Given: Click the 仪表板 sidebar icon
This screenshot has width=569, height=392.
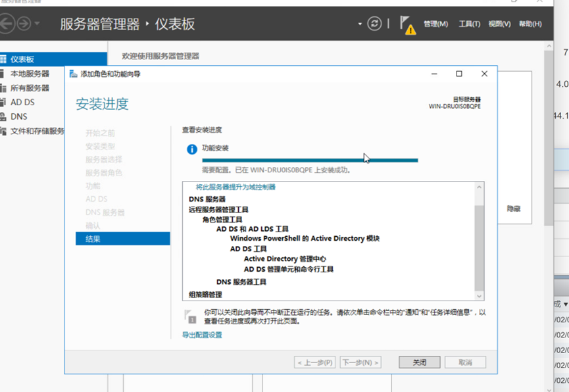Looking at the screenshot, I should point(3,59).
